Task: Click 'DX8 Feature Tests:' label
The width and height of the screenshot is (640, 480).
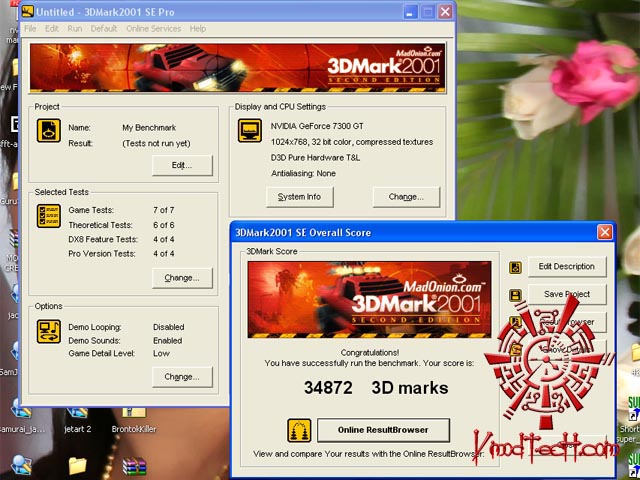Action: (103, 240)
